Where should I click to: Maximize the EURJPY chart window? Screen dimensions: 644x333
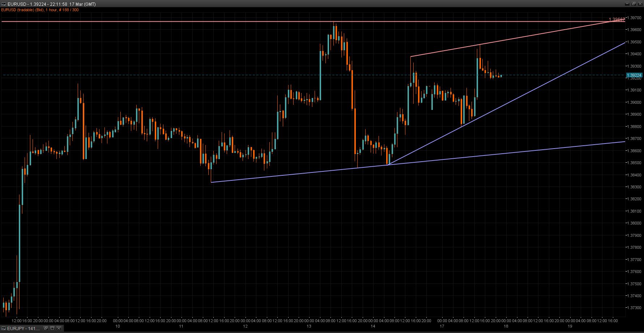pos(52,328)
